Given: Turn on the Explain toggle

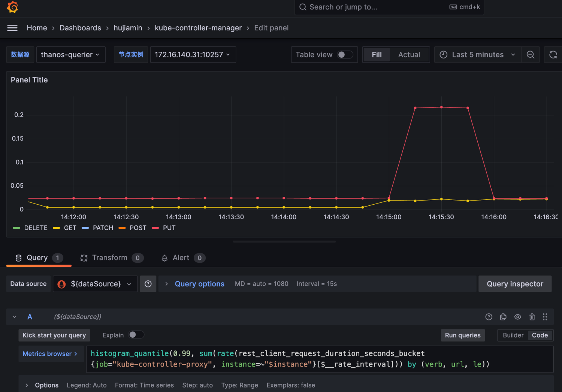Looking at the screenshot, I should [136, 335].
